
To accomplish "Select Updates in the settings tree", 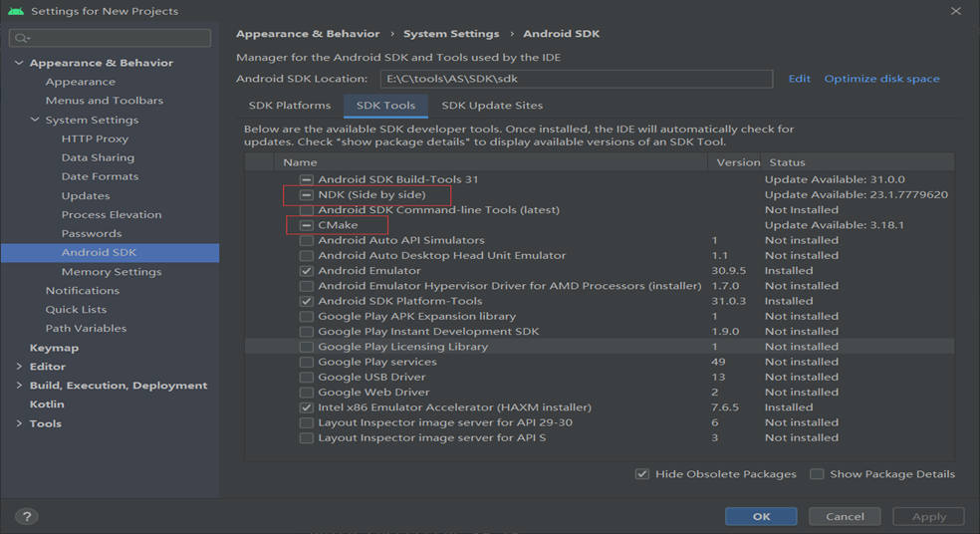I will point(85,195).
